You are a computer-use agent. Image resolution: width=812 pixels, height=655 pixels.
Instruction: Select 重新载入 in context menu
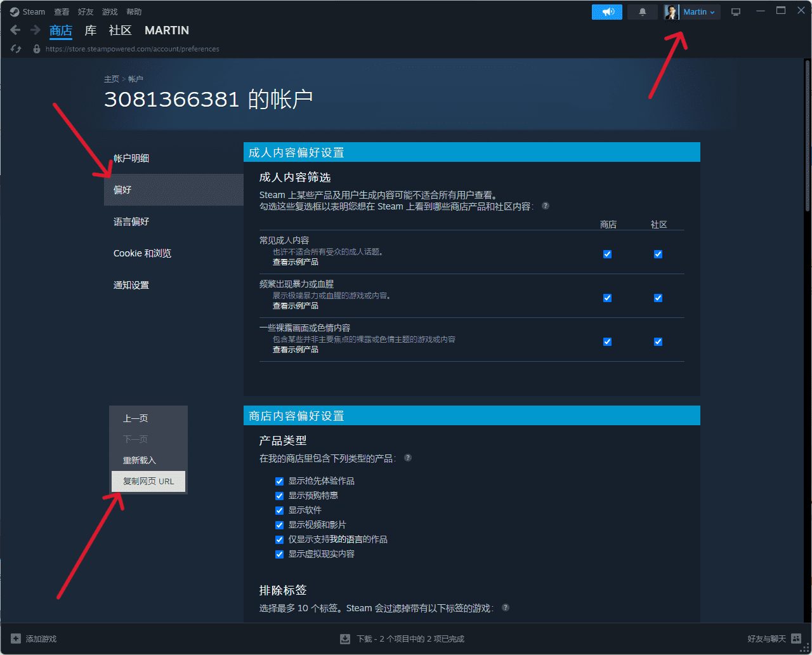[148, 460]
